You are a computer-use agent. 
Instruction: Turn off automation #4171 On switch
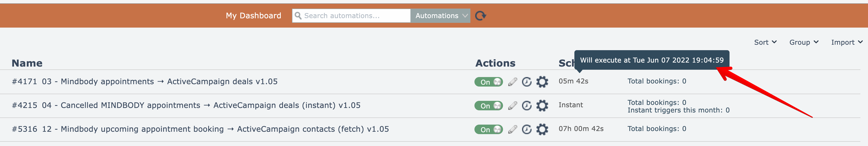488,82
